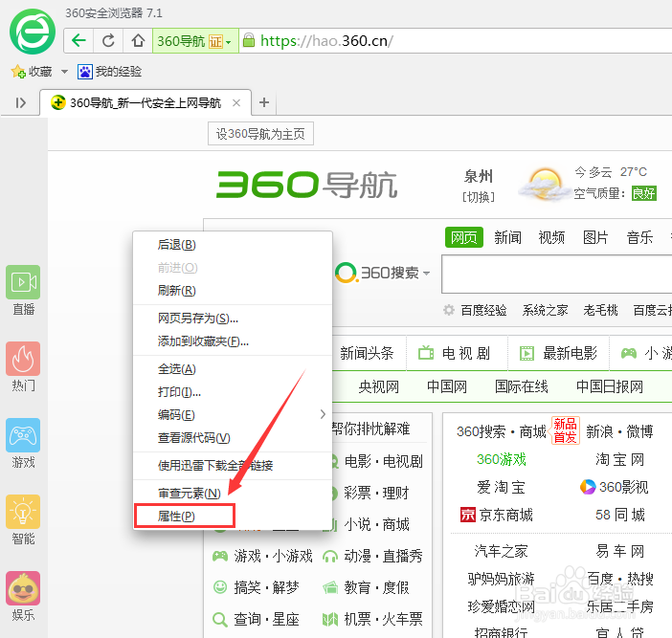Viewport: 672px width, 638px height.
Task: Open 淘宝网 link
Action: [619, 459]
